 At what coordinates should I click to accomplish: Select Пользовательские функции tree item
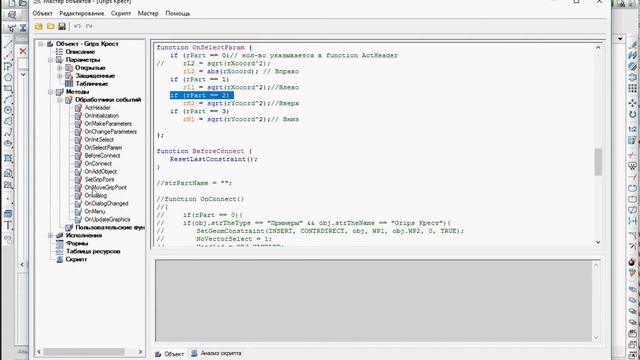tap(110, 227)
